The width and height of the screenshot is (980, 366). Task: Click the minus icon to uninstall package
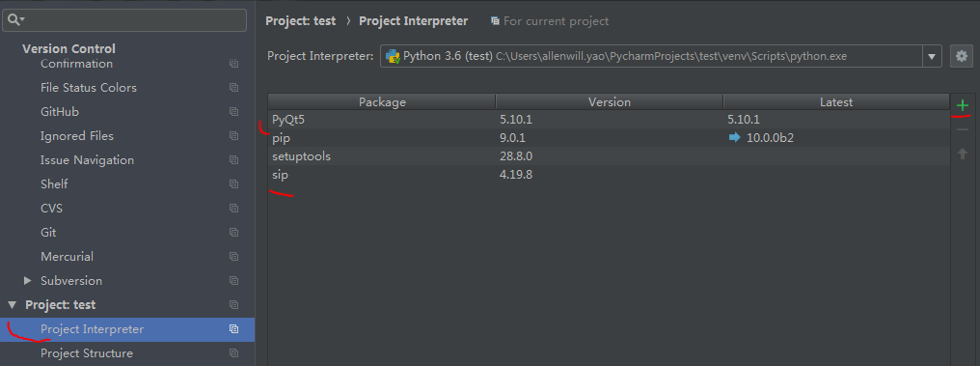[963, 129]
